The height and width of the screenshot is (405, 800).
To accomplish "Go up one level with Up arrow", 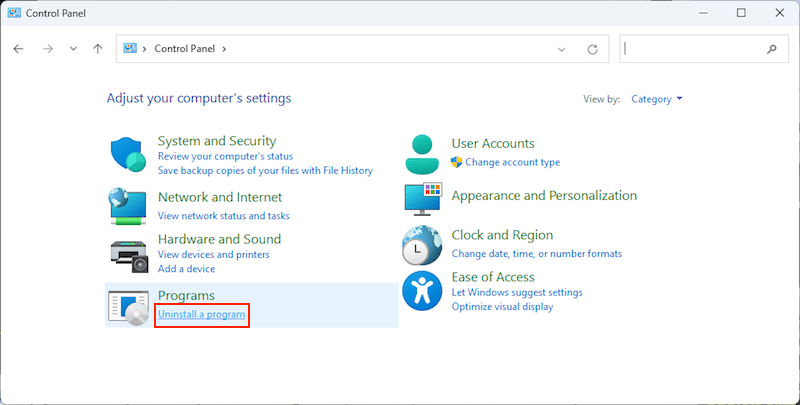I will click(x=97, y=49).
